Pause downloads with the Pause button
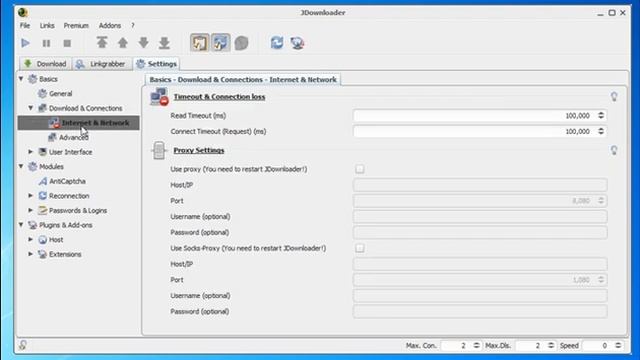640x360 pixels. pyautogui.click(x=47, y=43)
